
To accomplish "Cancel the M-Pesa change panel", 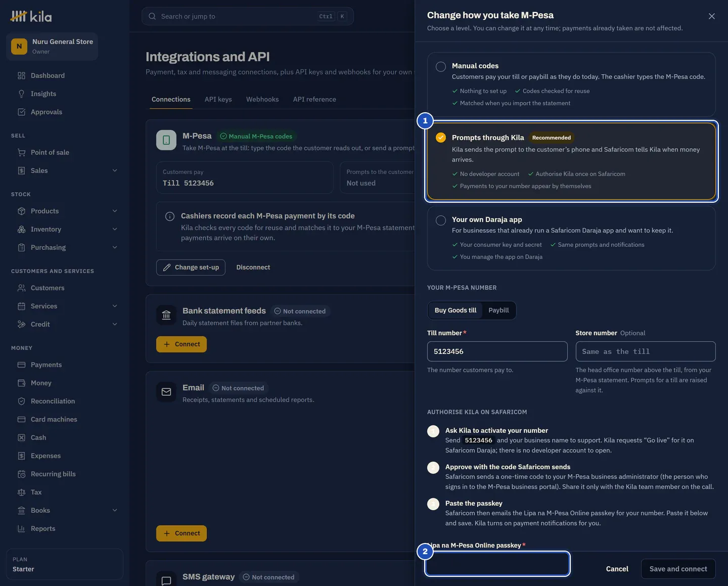I will (617, 569).
